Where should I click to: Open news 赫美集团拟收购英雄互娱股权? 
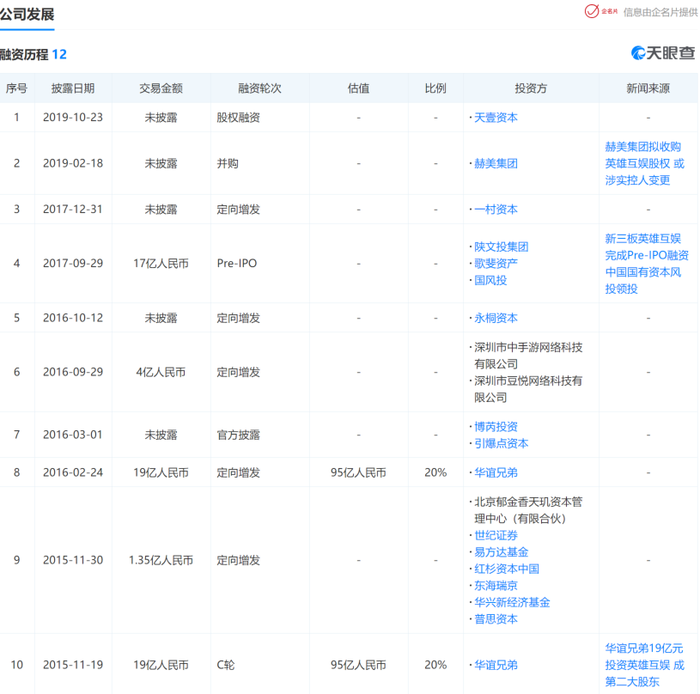click(x=644, y=163)
